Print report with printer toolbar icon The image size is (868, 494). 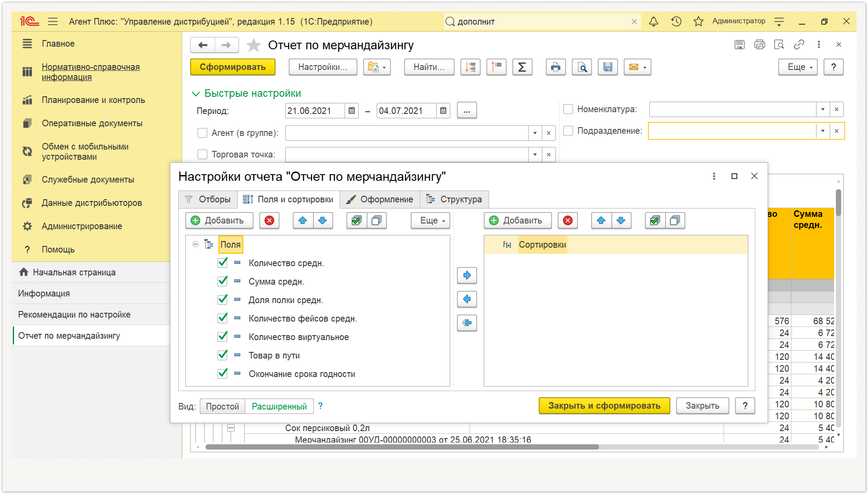[556, 67]
